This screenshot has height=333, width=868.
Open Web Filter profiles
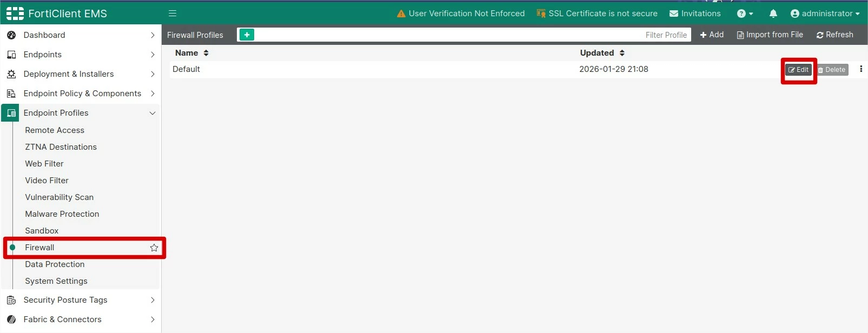click(44, 164)
